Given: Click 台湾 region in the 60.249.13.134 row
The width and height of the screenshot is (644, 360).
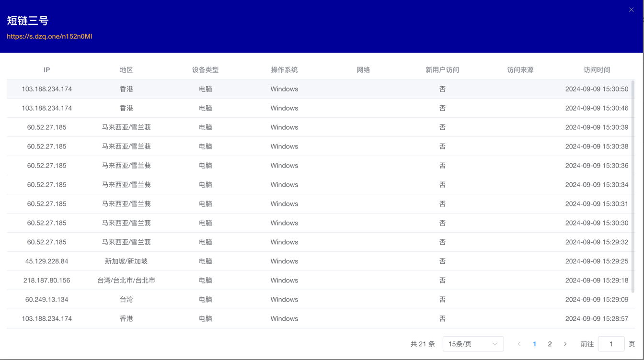Looking at the screenshot, I should 126,300.
